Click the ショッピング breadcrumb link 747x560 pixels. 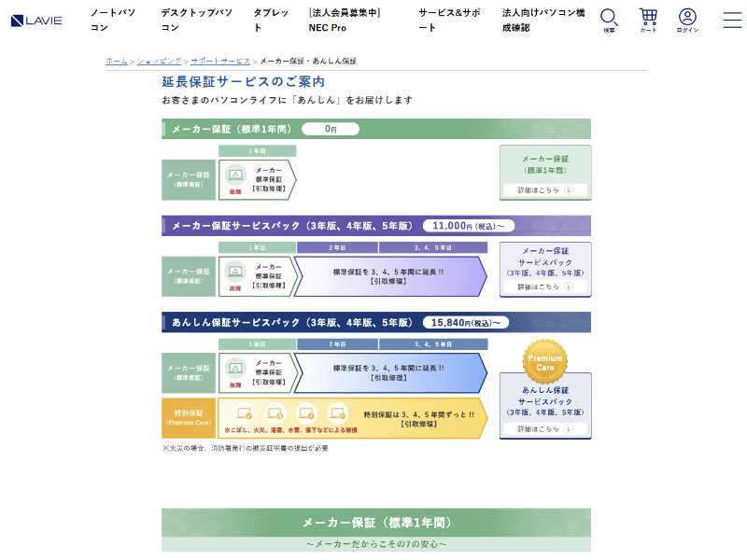[159, 61]
